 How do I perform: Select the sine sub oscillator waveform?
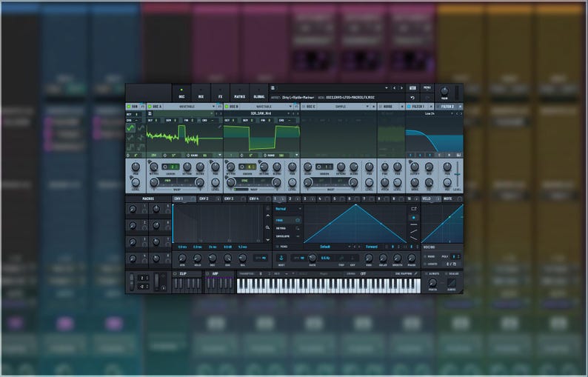(x=130, y=128)
